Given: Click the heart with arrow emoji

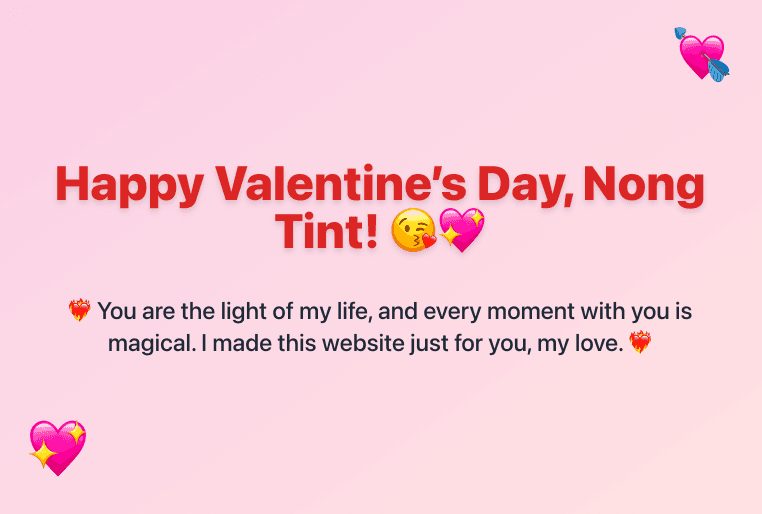Looking at the screenshot, I should (702, 53).
